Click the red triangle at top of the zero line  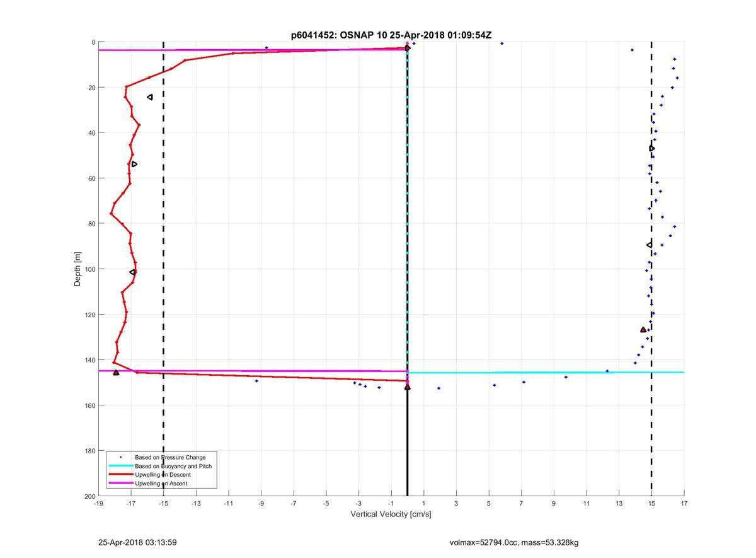click(x=408, y=48)
